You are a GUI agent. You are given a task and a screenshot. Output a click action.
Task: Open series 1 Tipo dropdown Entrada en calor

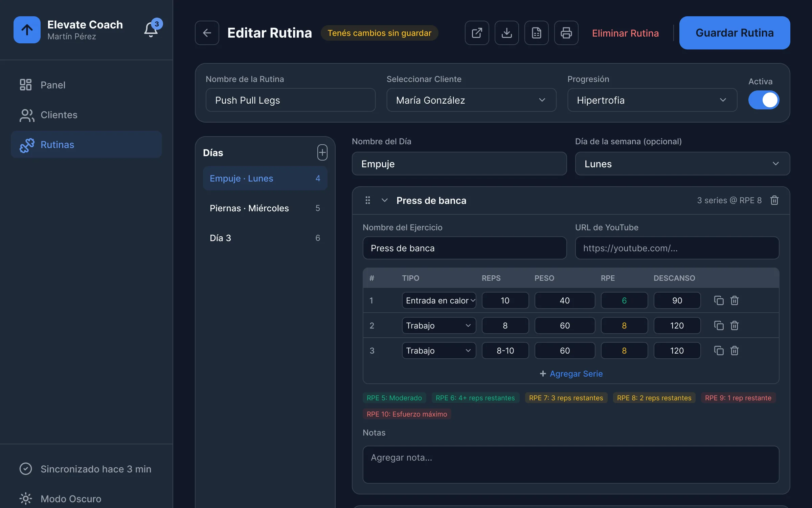pos(439,300)
